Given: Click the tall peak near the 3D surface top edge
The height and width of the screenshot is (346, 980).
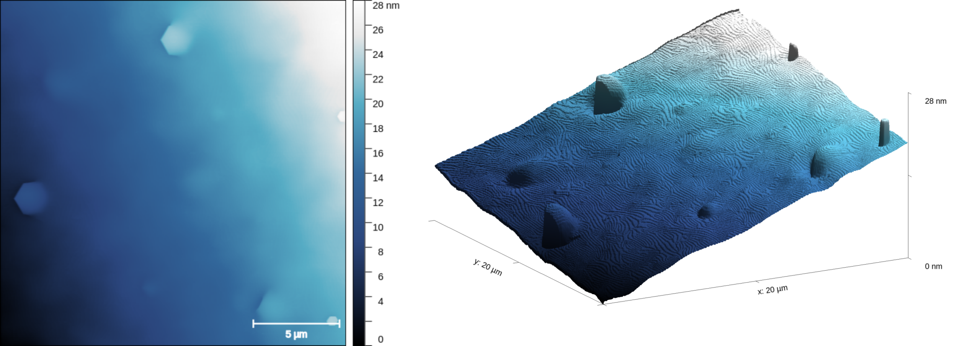Looking at the screenshot, I should pyautogui.click(x=793, y=52).
